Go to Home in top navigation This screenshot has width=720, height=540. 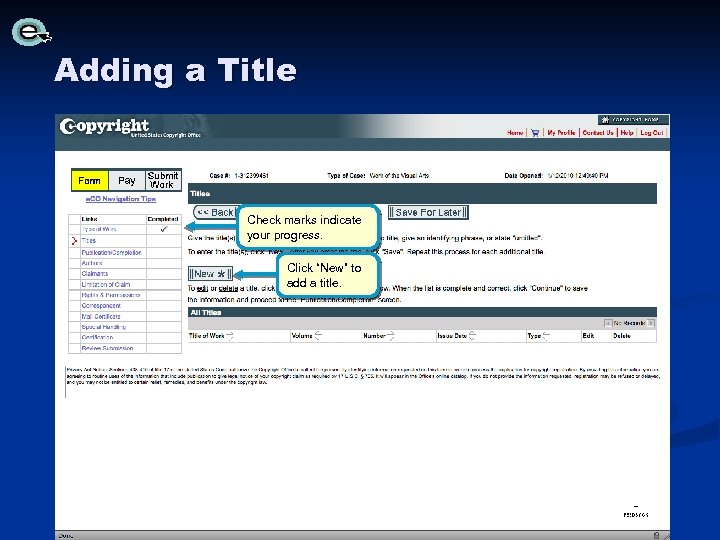515,133
